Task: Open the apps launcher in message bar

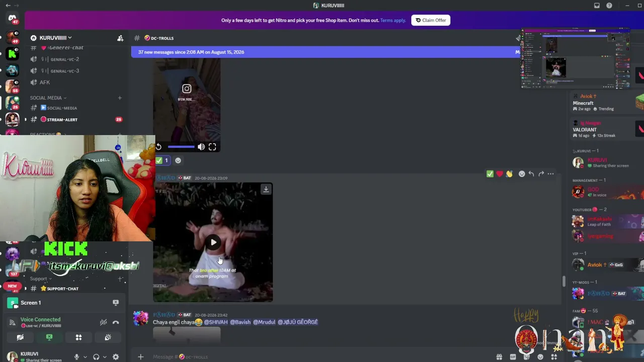Action: click(554, 357)
